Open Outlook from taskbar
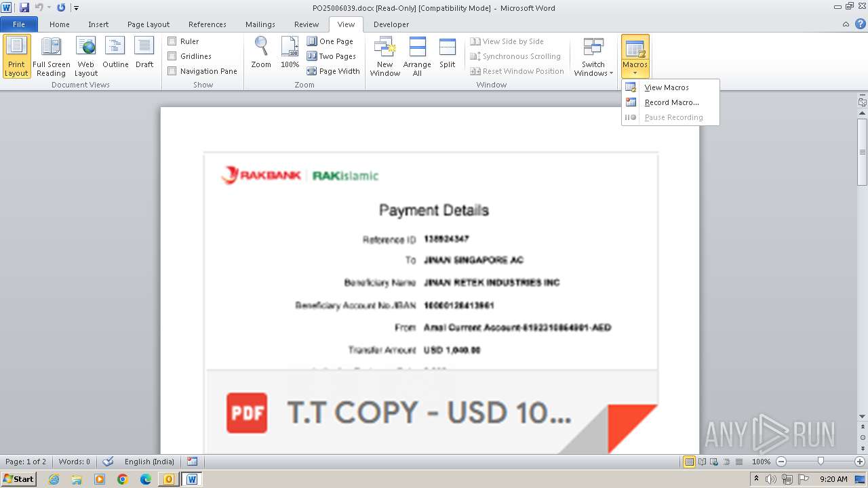Viewport: 868px width, 488px height. [x=167, y=479]
